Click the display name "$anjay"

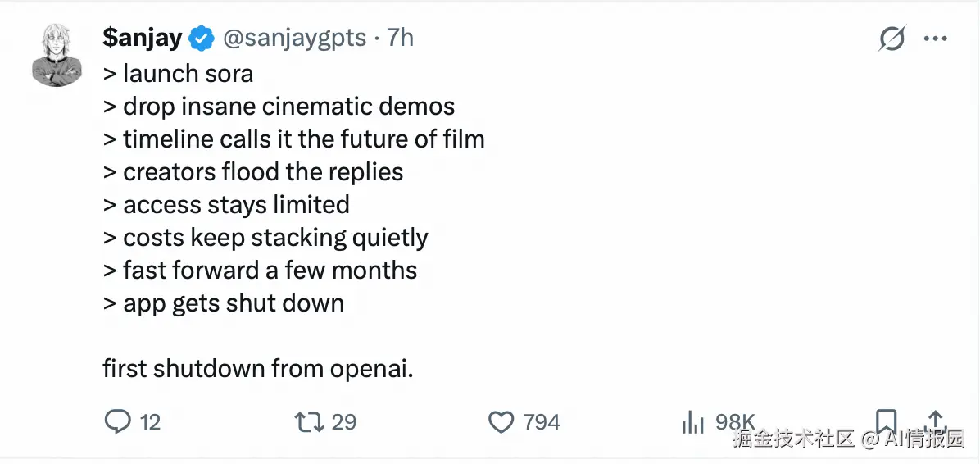click(144, 38)
